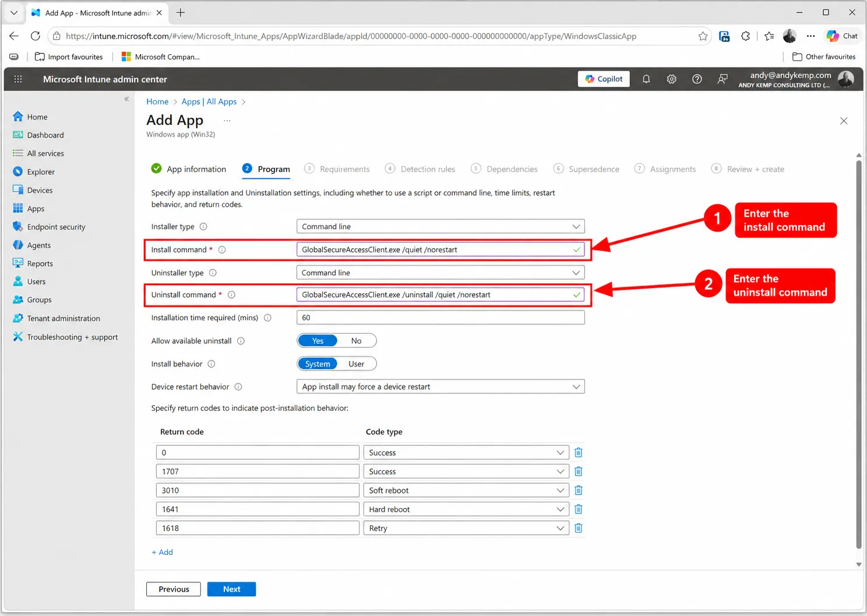
Task: Click the Next button
Action: (x=231, y=589)
